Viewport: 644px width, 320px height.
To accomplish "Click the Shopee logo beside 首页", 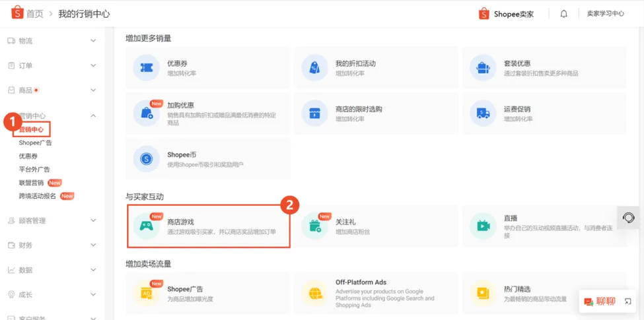I will tap(17, 14).
